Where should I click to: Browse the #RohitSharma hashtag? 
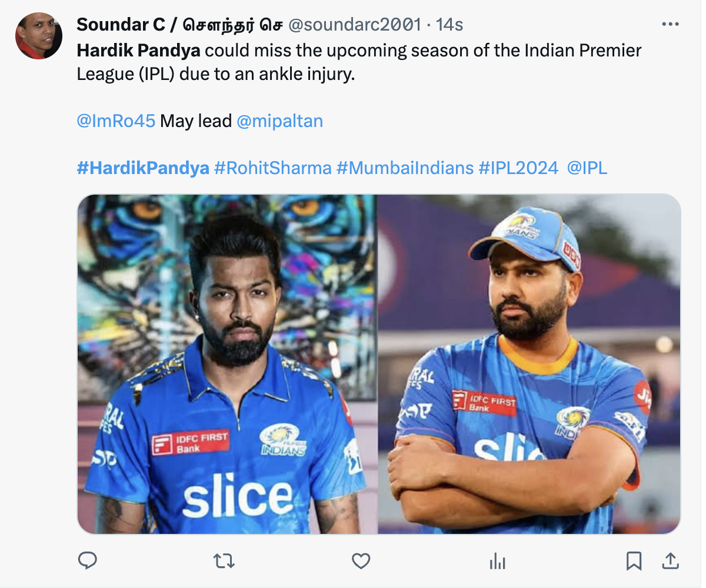273,168
